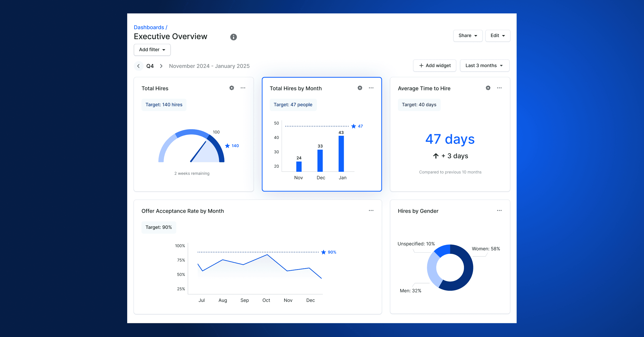Image resolution: width=644 pixels, height=337 pixels.
Task: Open more options for Average Time to Hire
Action: click(x=499, y=88)
